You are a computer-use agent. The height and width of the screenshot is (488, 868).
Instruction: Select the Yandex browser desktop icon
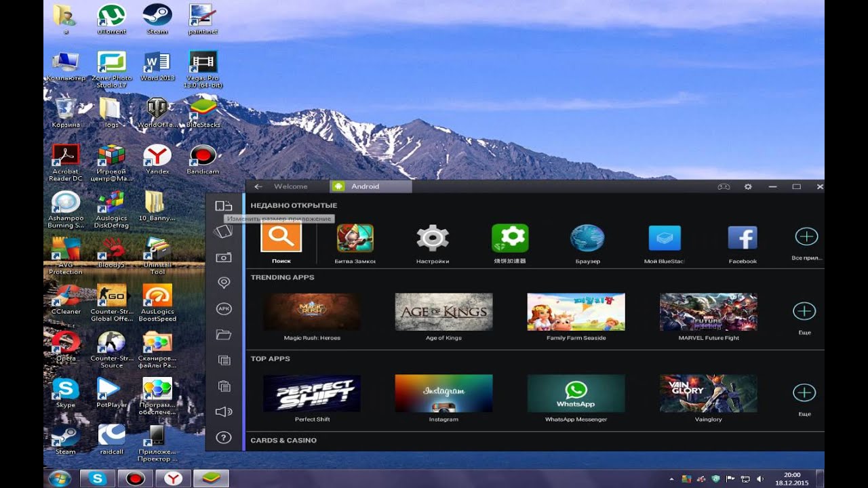point(157,159)
